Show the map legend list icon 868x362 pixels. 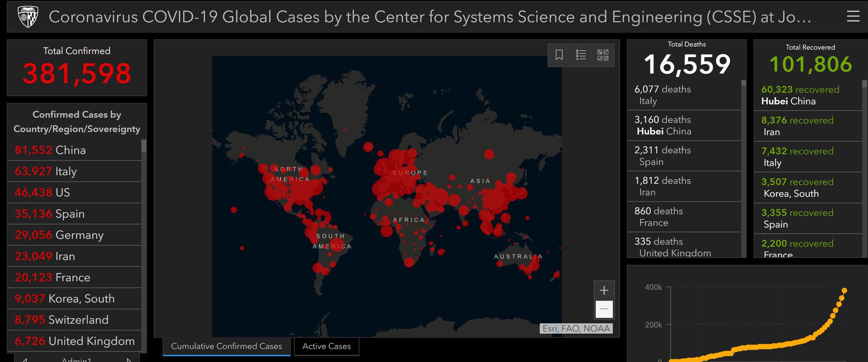pos(581,55)
